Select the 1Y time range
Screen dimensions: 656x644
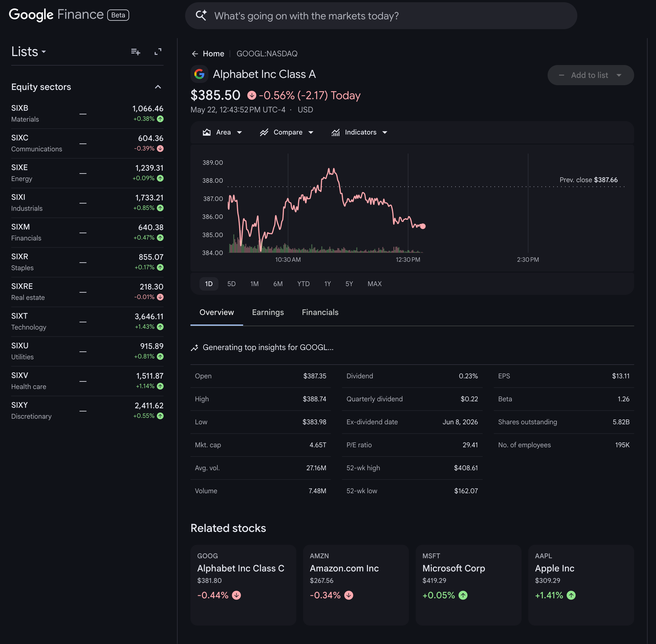tap(327, 284)
